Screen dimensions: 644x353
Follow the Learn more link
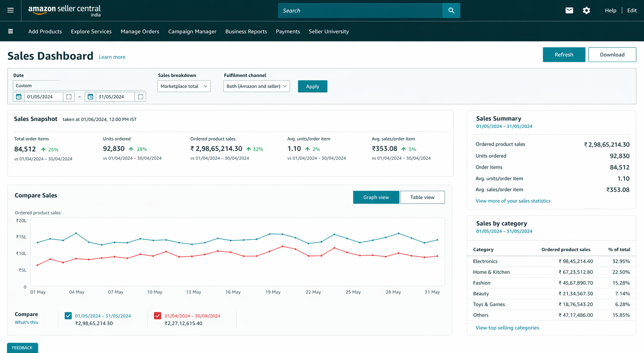pos(112,57)
